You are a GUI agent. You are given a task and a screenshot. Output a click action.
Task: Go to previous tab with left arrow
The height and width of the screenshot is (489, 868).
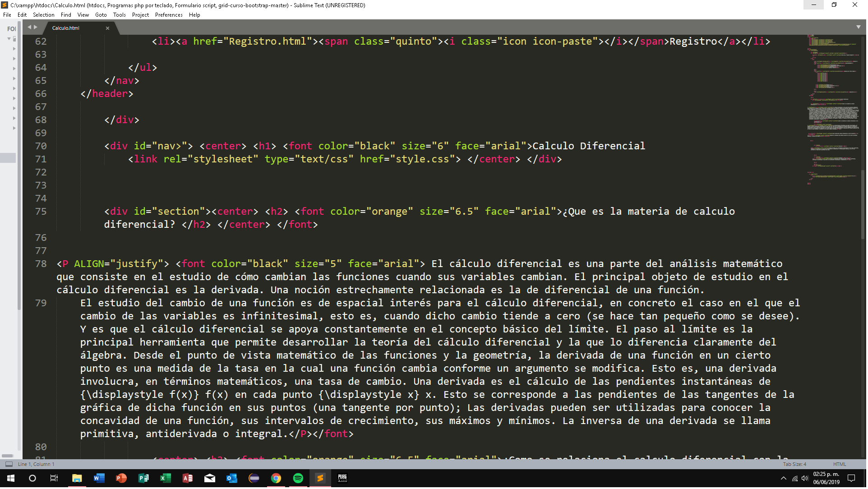[29, 27]
